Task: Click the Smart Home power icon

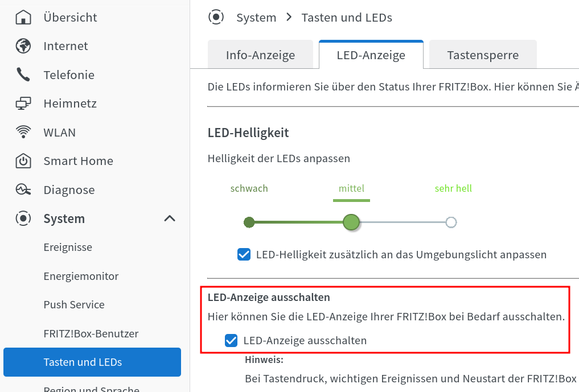Action: click(x=23, y=161)
